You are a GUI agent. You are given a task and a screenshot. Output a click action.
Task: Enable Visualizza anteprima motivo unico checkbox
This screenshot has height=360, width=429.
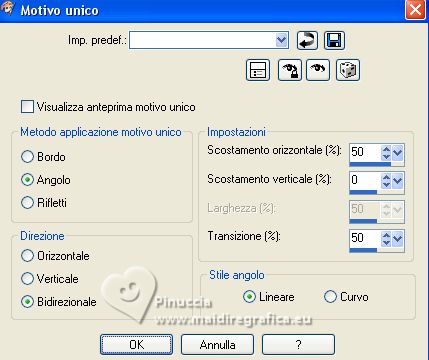pyautogui.click(x=27, y=107)
